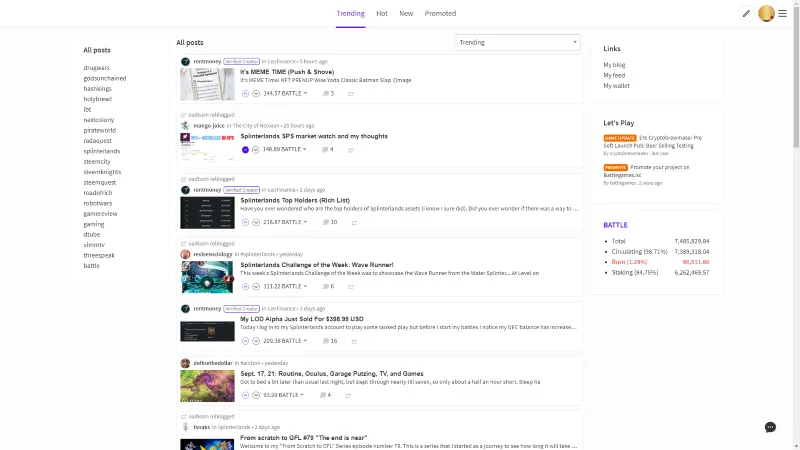Downvote the LOD Alpha Sold post
800x450 pixels.
click(x=256, y=341)
